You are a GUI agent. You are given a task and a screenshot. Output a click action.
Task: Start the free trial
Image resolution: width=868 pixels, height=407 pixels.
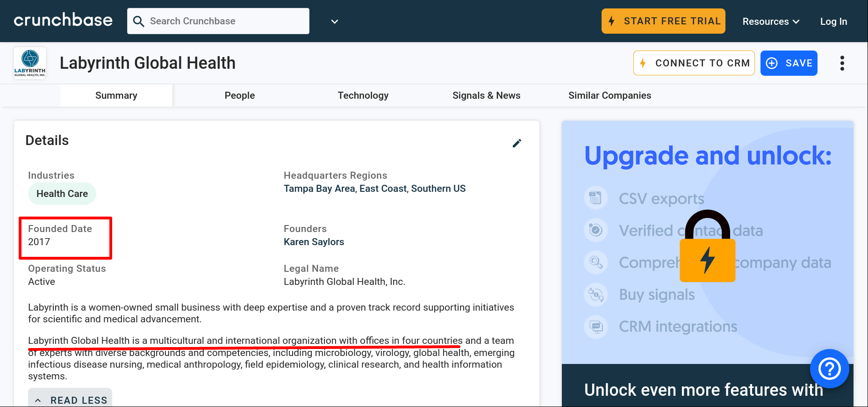pos(663,21)
